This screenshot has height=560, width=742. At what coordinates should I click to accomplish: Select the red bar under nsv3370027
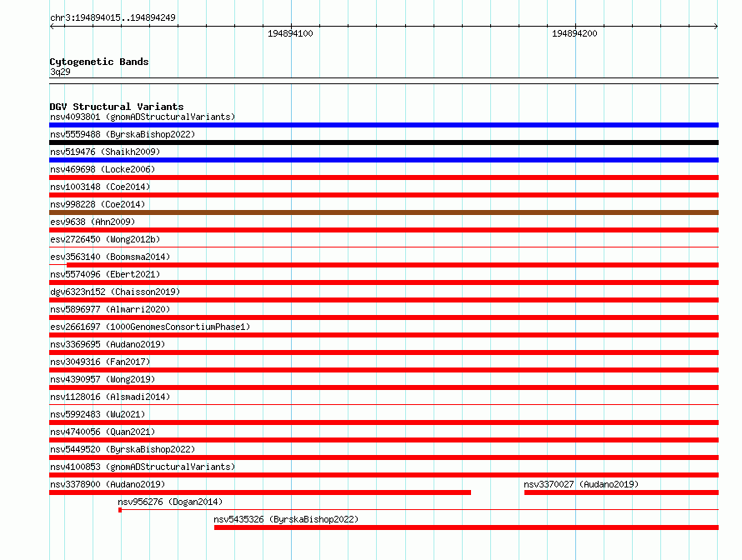tap(621, 492)
